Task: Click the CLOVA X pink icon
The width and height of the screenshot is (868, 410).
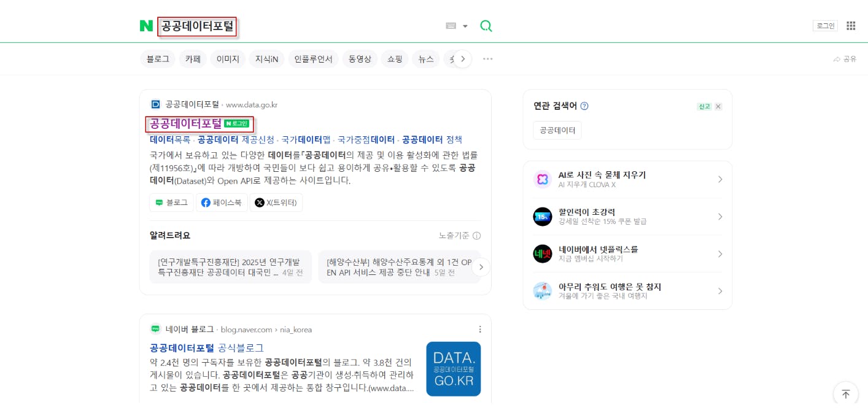Action: pos(543,179)
